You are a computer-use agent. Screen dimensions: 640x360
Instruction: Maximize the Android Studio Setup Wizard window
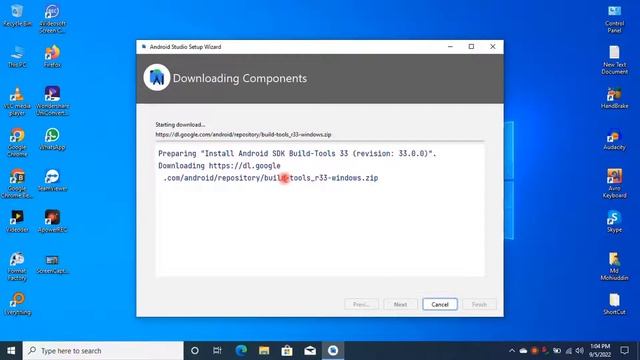coord(471,47)
